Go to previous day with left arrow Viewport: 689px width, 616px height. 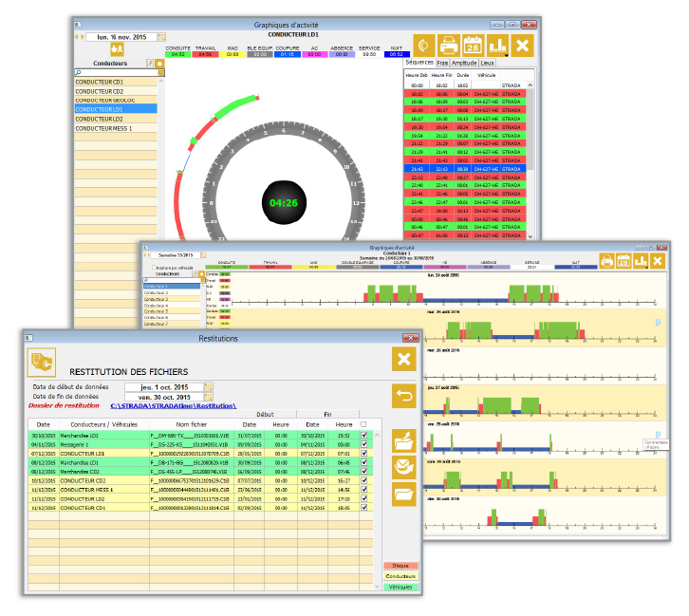(77, 37)
